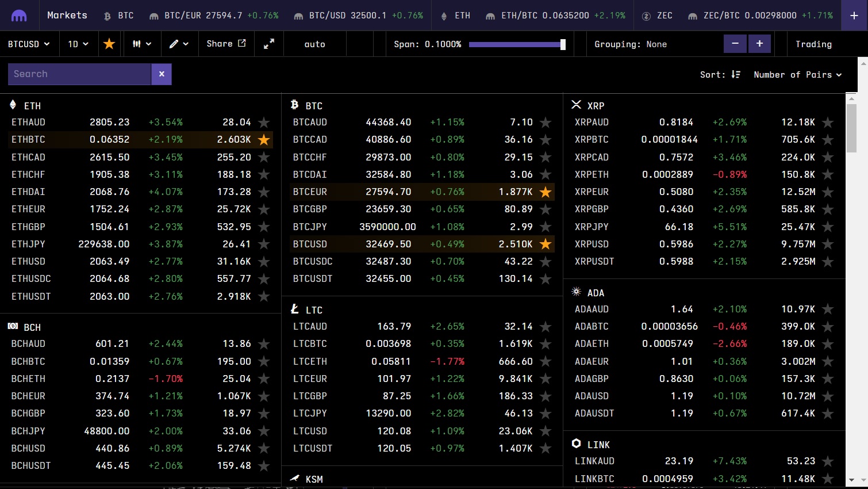Open the BTCUSD pair dropdown
Image resolution: width=868 pixels, height=489 pixels.
pyautogui.click(x=29, y=44)
